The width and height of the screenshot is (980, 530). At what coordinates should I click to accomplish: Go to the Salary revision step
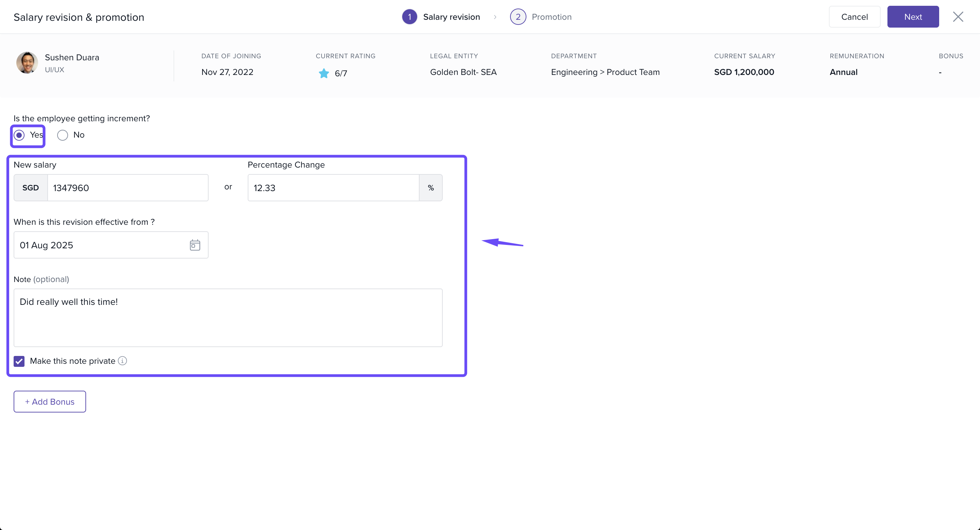451,17
